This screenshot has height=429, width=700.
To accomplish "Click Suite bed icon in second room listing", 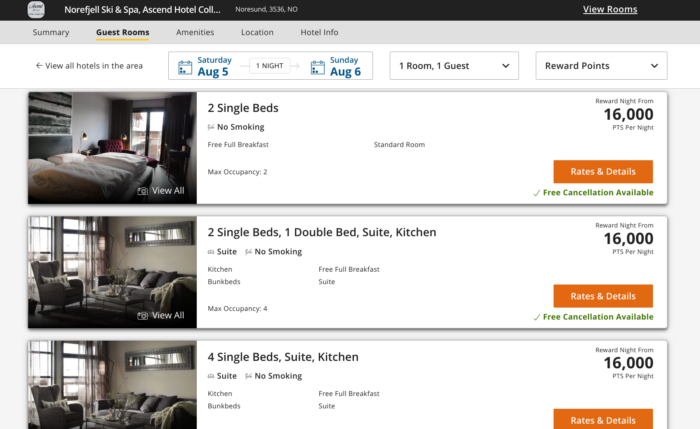I will (x=211, y=252).
